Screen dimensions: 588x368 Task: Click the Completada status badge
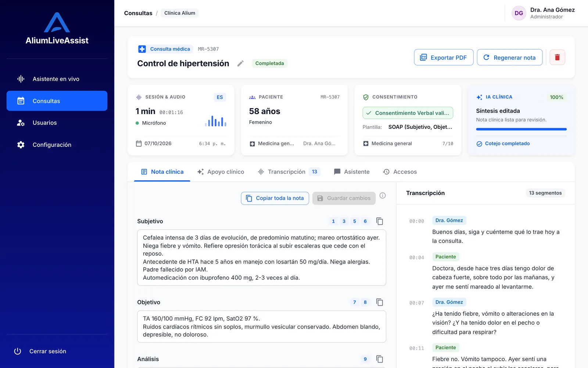tap(269, 63)
